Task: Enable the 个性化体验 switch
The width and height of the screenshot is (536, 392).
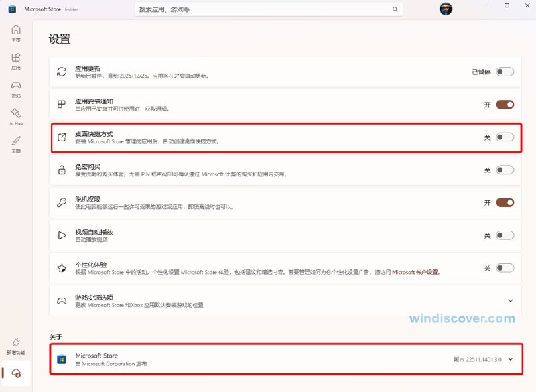Action: tap(505, 268)
